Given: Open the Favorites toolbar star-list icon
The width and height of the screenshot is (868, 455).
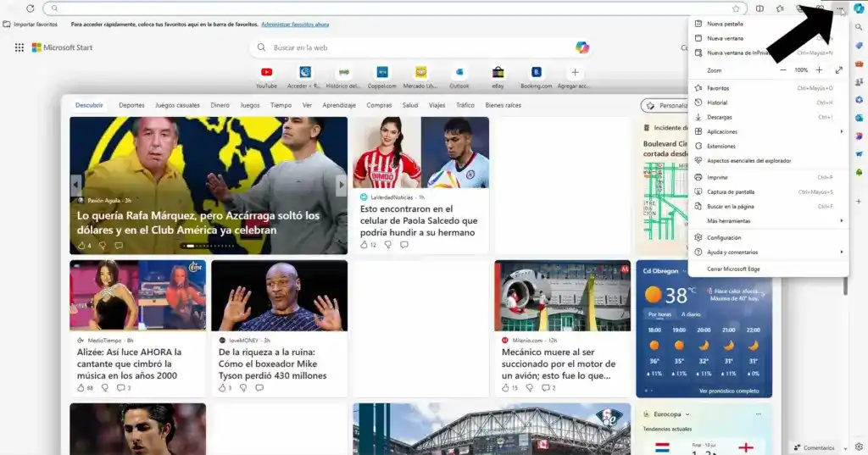Looking at the screenshot, I should pyautogui.click(x=780, y=8).
